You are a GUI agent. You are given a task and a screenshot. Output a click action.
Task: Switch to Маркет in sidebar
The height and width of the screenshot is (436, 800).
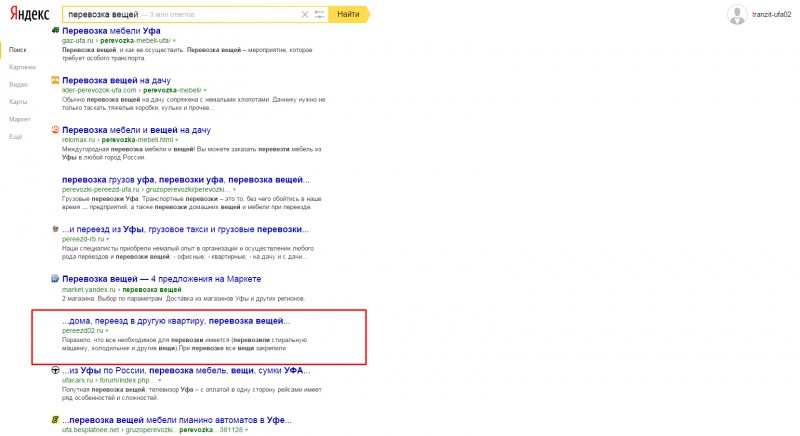click(x=19, y=119)
